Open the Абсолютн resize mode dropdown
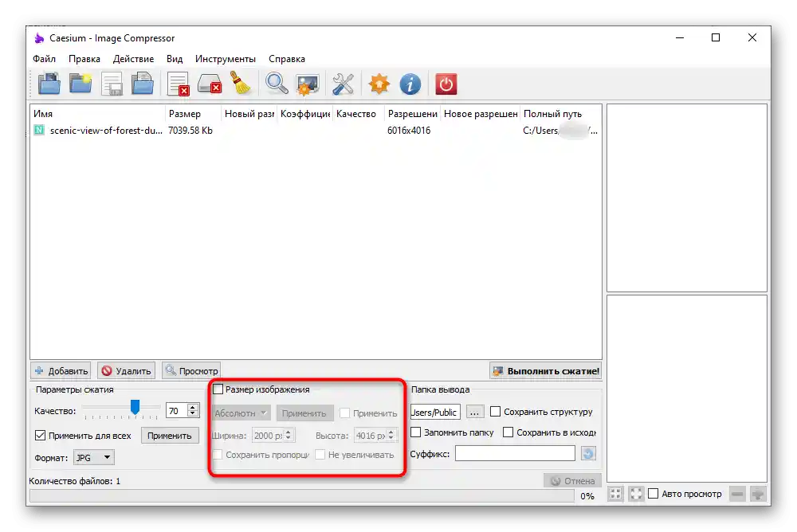The width and height of the screenshot is (797, 532). coord(241,413)
